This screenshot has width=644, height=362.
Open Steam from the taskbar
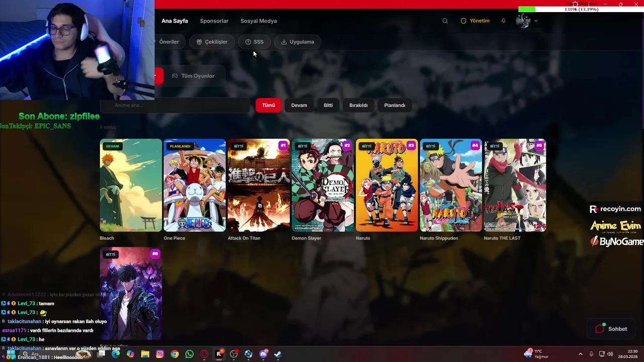(278, 354)
